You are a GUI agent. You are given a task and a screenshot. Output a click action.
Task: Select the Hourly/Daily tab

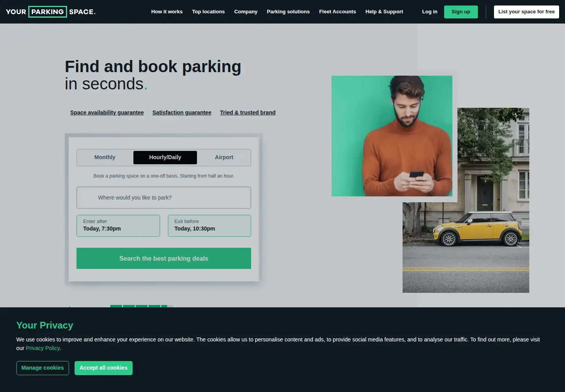coord(165,157)
